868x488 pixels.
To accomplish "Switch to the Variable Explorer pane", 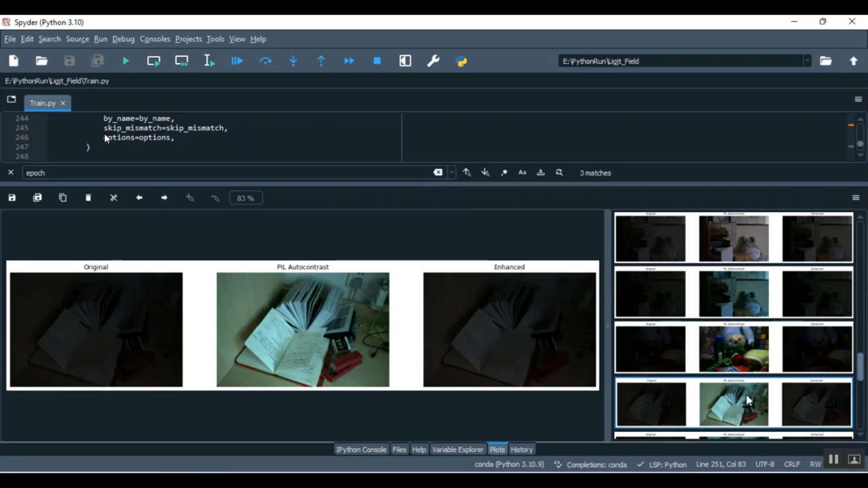I will (458, 449).
